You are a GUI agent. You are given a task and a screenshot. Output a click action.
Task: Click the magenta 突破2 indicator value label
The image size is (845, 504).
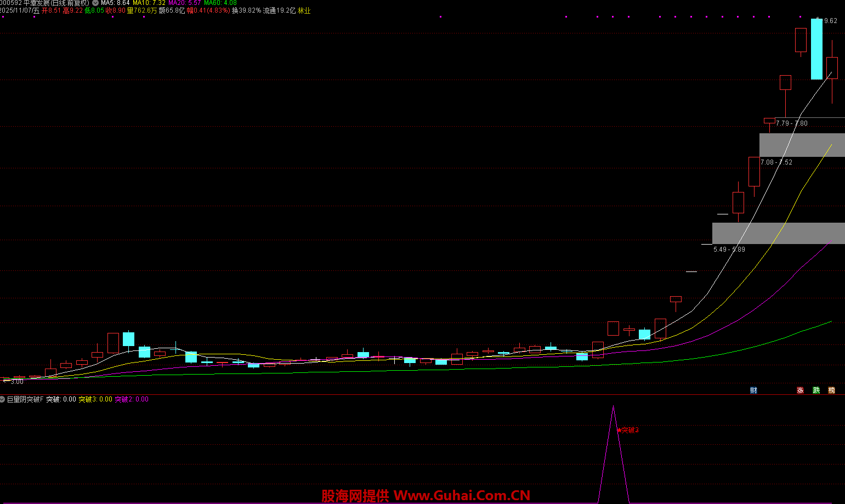(131, 399)
